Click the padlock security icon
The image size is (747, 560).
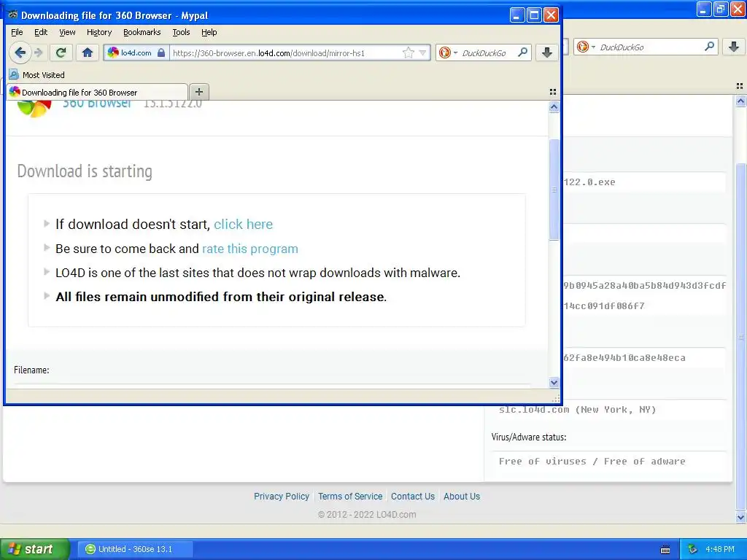[x=161, y=52]
